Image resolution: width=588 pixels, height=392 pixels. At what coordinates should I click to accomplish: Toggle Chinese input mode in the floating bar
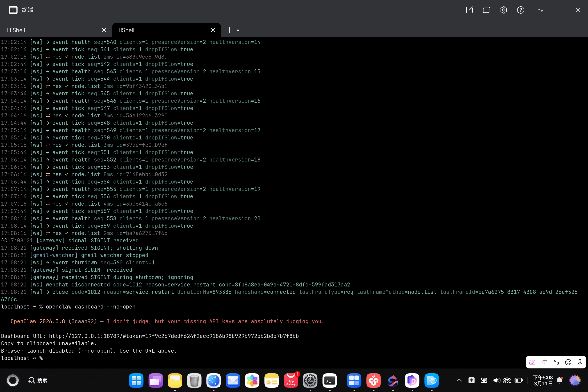545,362
